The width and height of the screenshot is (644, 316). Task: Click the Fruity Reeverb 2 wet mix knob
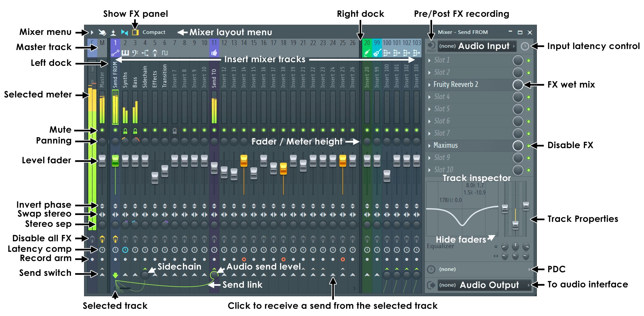pos(518,85)
